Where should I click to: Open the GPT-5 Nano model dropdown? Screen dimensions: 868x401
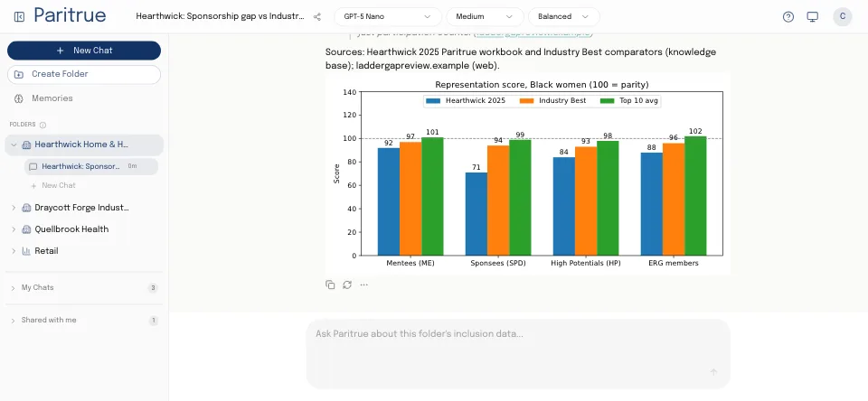388,16
